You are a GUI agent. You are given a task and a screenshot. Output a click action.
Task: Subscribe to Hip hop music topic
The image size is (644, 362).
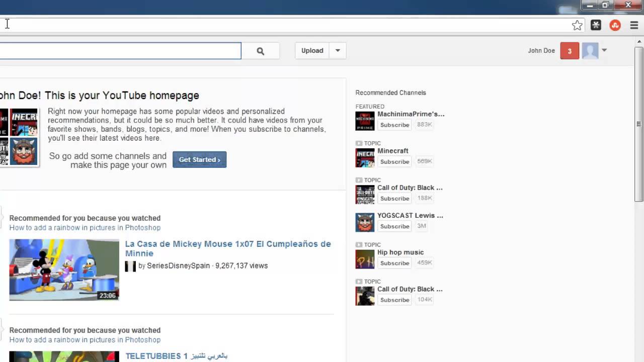pyautogui.click(x=394, y=263)
